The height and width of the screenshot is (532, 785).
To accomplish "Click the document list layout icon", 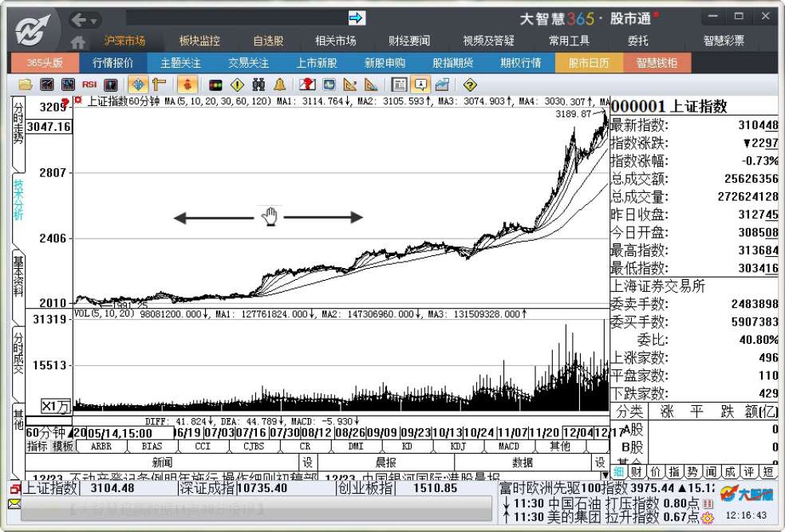I will point(399,85).
